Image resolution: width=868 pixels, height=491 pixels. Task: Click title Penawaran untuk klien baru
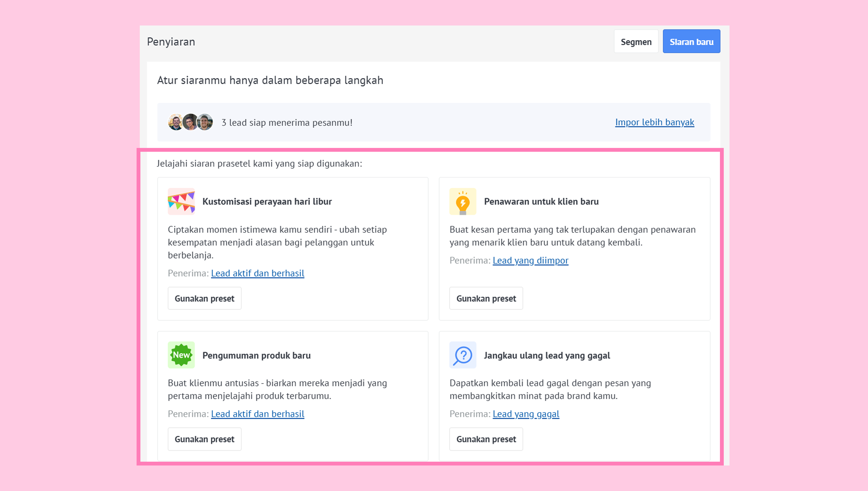[541, 201]
